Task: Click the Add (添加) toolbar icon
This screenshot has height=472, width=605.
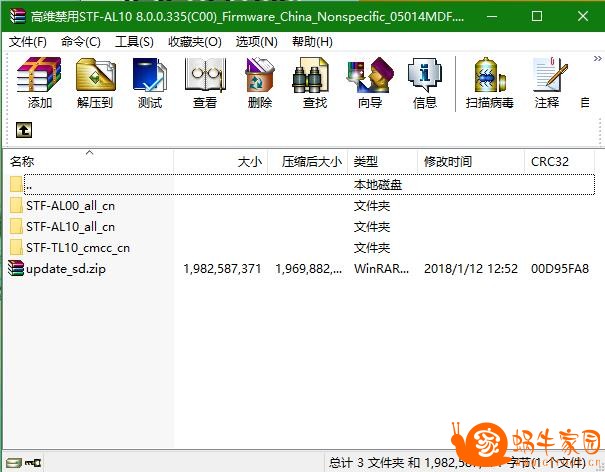Action: (x=39, y=83)
